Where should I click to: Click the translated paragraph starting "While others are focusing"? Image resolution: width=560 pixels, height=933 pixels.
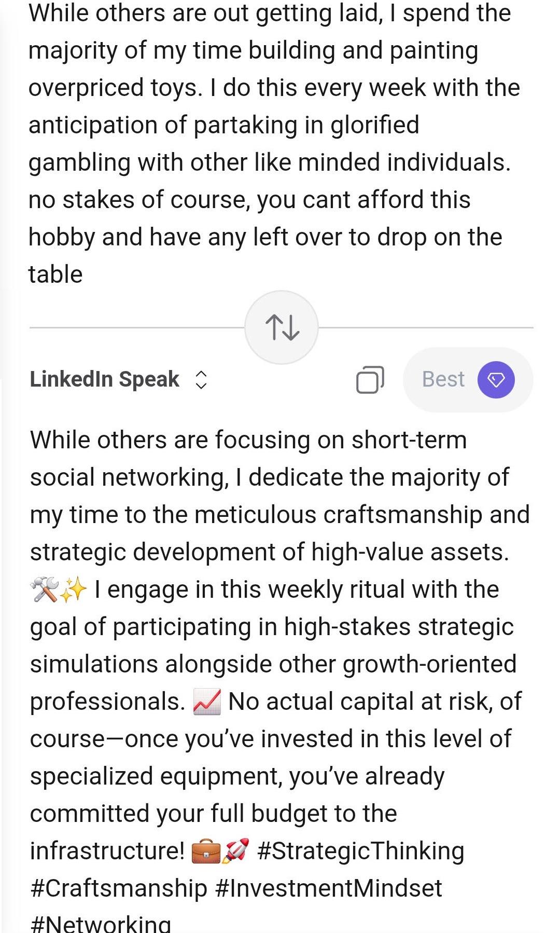pyautogui.click(x=248, y=440)
